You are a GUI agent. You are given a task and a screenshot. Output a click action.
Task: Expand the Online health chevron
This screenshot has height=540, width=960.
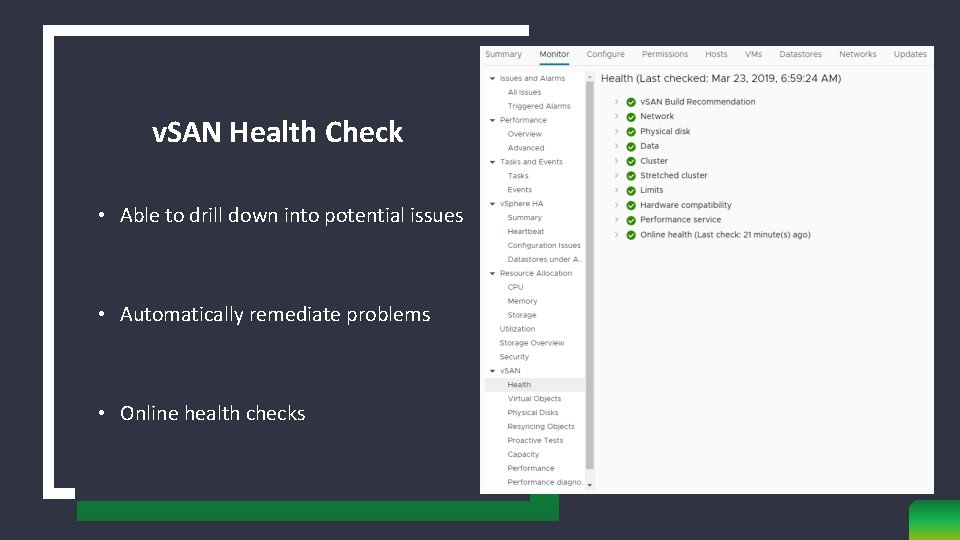point(617,234)
